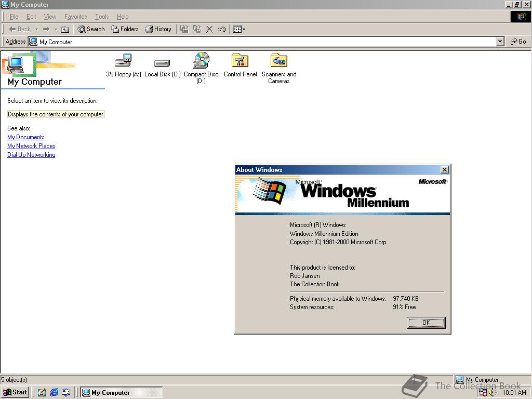
Task: Click the volume speaker tray icon
Action: click(x=493, y=393)
